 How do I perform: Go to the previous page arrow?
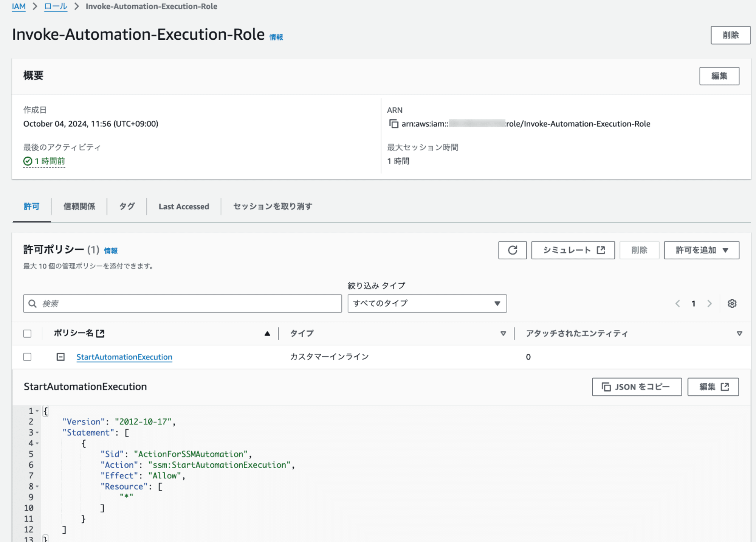click(678, 303)
